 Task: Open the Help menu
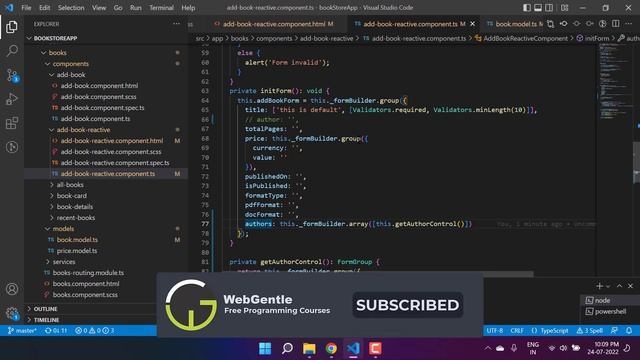pyautogui.click(x=188, y=8)
